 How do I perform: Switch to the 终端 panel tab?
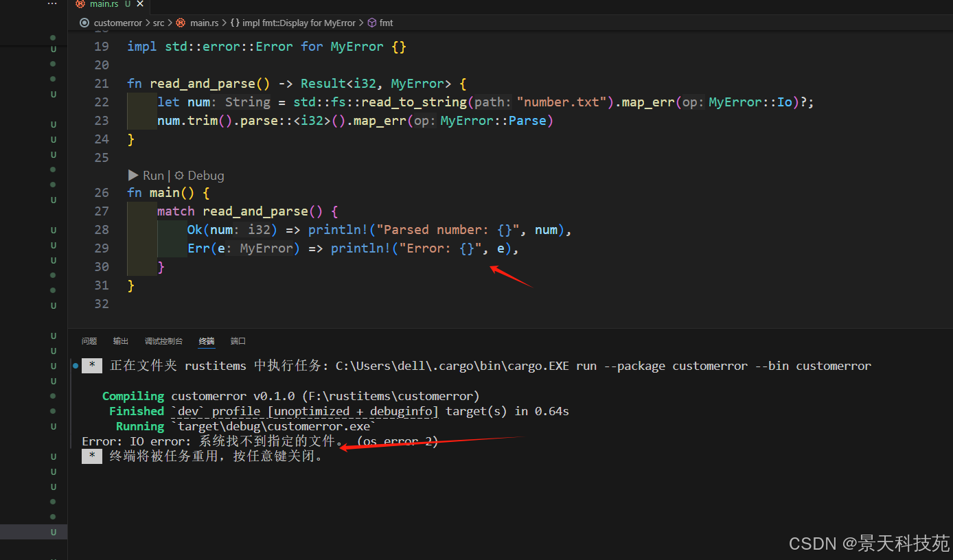207,341
